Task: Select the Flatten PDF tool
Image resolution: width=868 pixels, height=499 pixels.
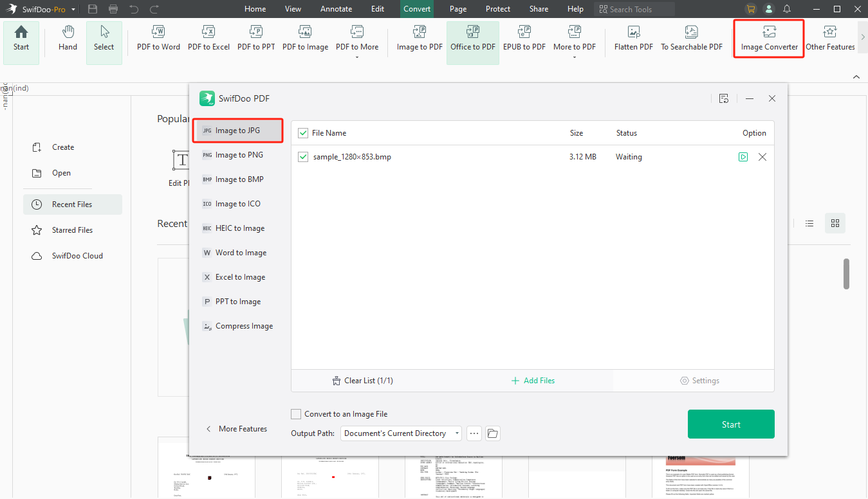Action: (x=634, y=39)
